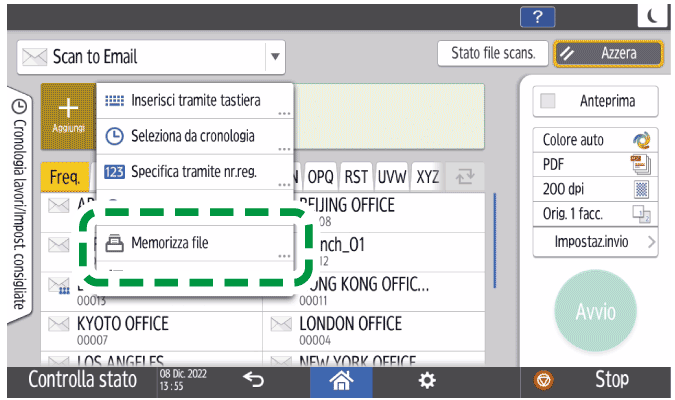675x400 pixels.
Task: Click the clock icon for Seleziona da cronologia
Action: coord(115,136)
